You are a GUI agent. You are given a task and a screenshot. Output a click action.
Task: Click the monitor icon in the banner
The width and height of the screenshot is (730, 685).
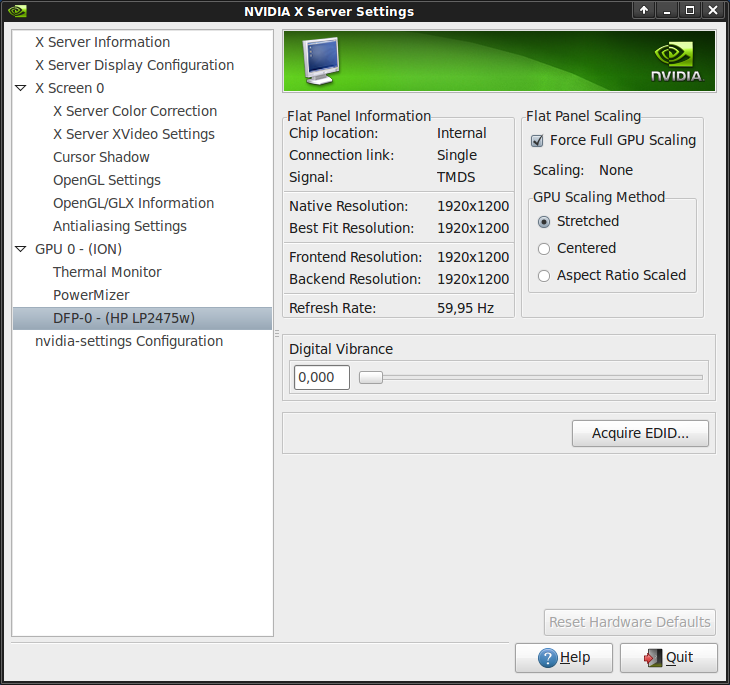coord(321,61)
